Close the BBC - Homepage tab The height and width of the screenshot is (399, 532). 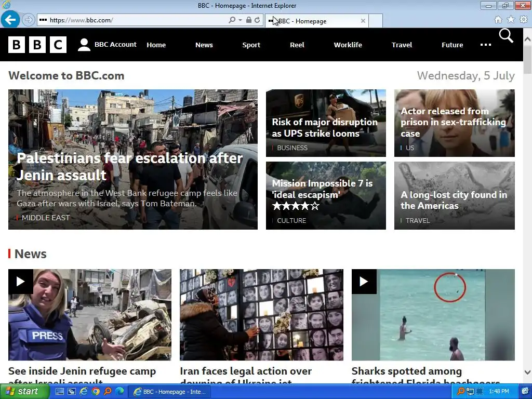coord(363,21)
